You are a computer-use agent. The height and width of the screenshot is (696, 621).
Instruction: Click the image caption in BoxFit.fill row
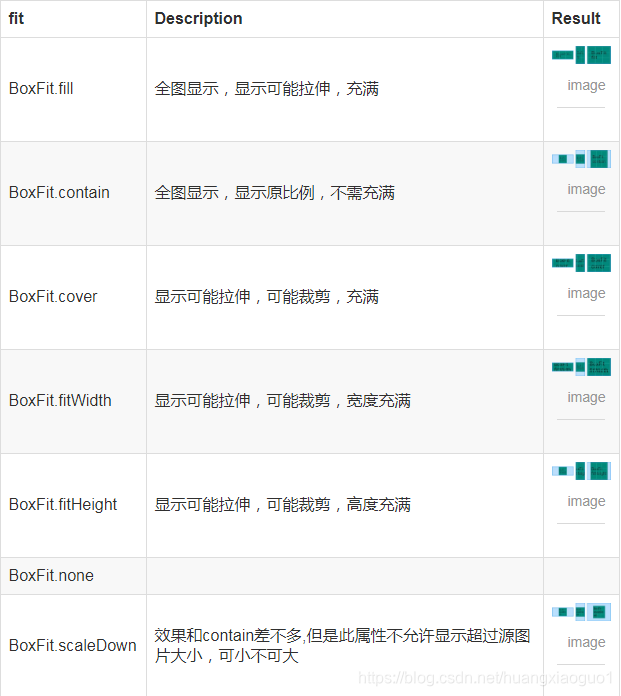586,85
